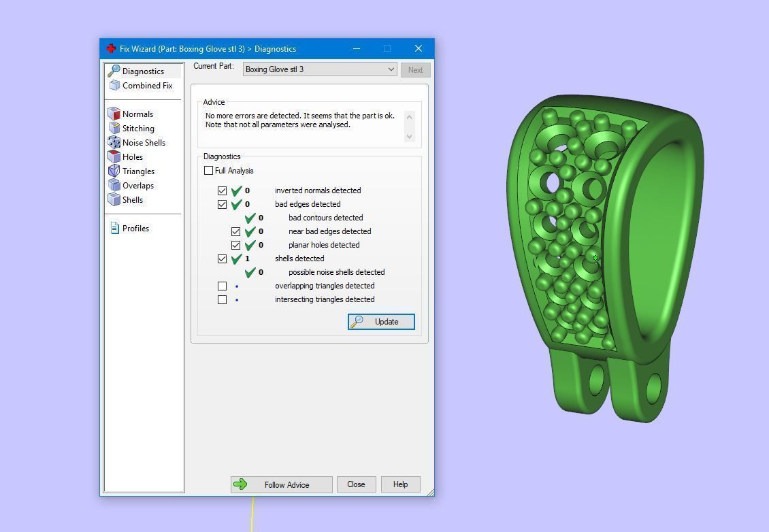Click the Close button
The width and height of the screenshot is (769, 532).
356,484
